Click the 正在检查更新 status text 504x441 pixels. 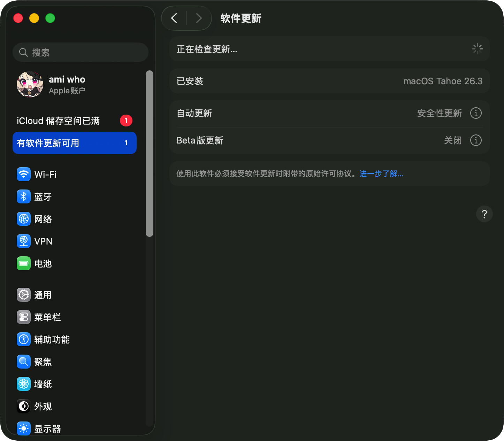[207, 49]
